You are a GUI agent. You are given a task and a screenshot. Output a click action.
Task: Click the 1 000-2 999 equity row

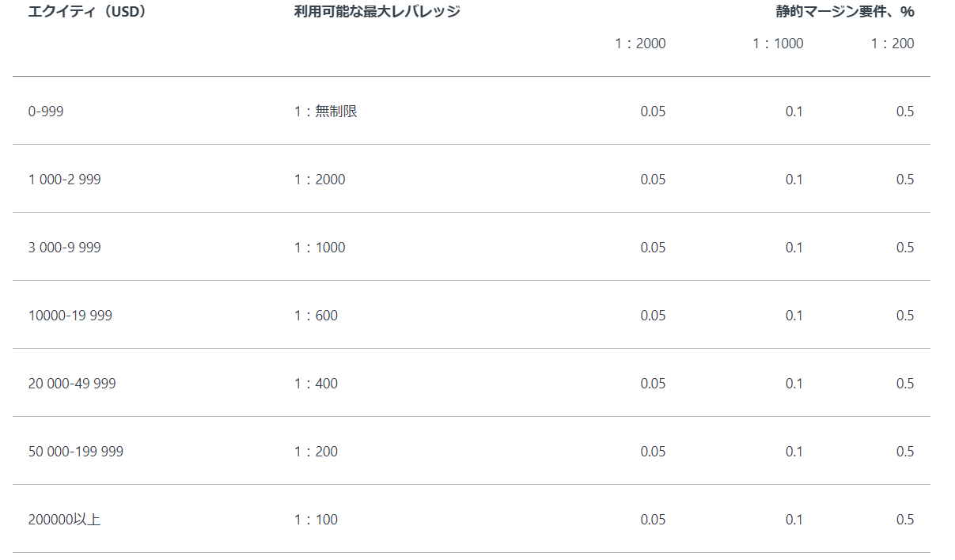click(x=64, y=180)
